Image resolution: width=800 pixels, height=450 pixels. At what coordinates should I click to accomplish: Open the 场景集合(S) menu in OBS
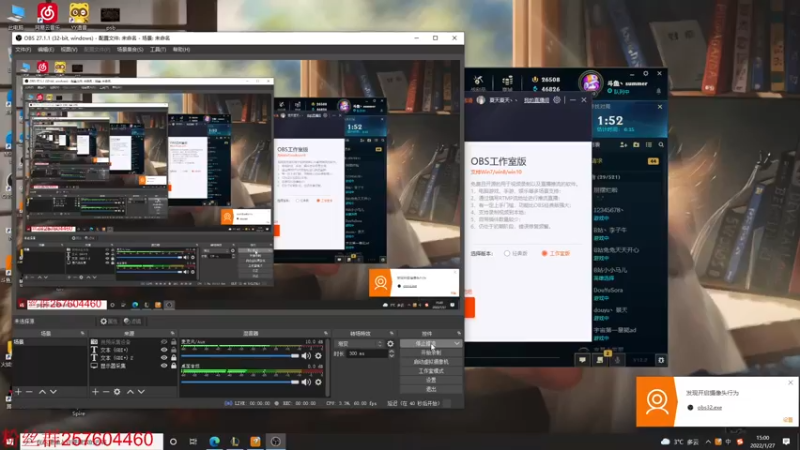(130, 49)
